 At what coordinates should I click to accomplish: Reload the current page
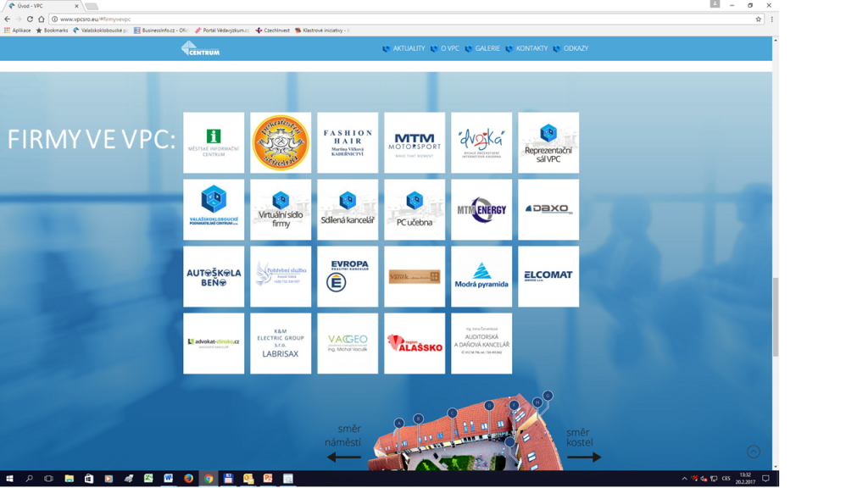coord(30,19)
